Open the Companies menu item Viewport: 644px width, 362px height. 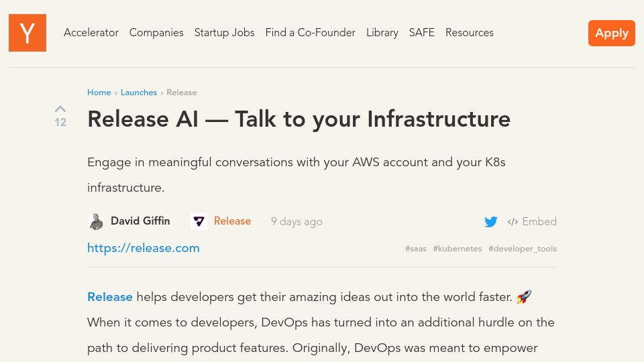click(156, 32)
